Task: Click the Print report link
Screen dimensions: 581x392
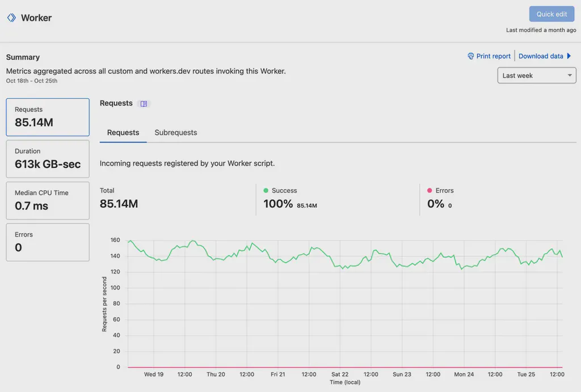Action: click(x=493, y=56)
